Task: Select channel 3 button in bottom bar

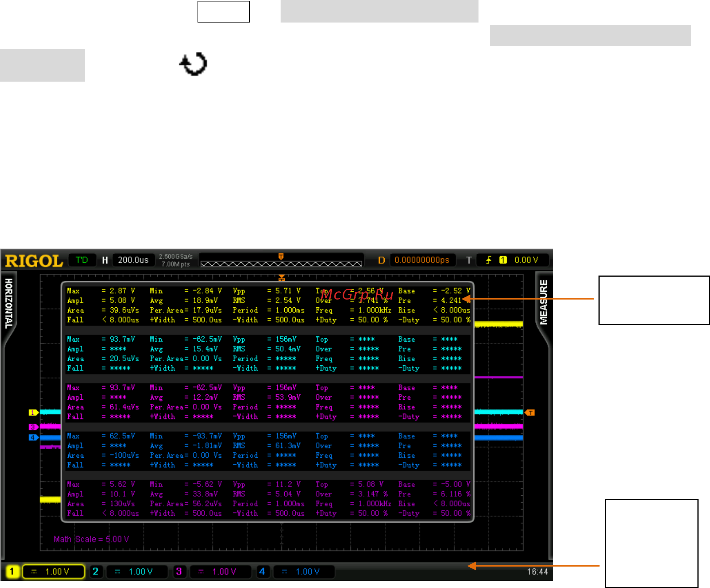Action: [179, 571]
